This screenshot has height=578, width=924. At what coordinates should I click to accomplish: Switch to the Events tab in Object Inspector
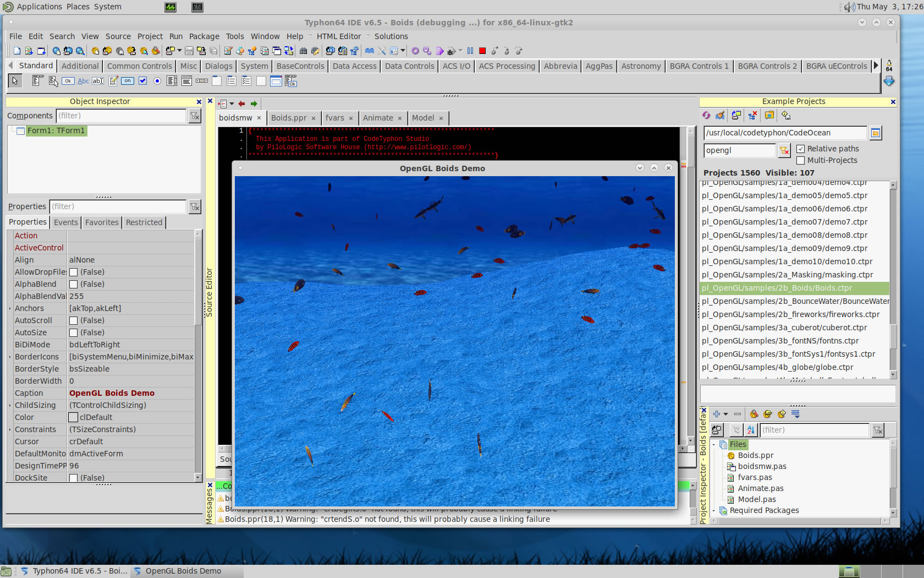[x=66, y=222]
